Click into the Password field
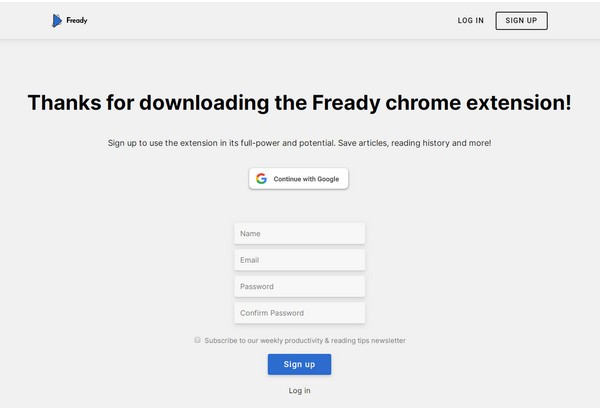The height and width of the screenshot is (408, 600). point(299,287)
